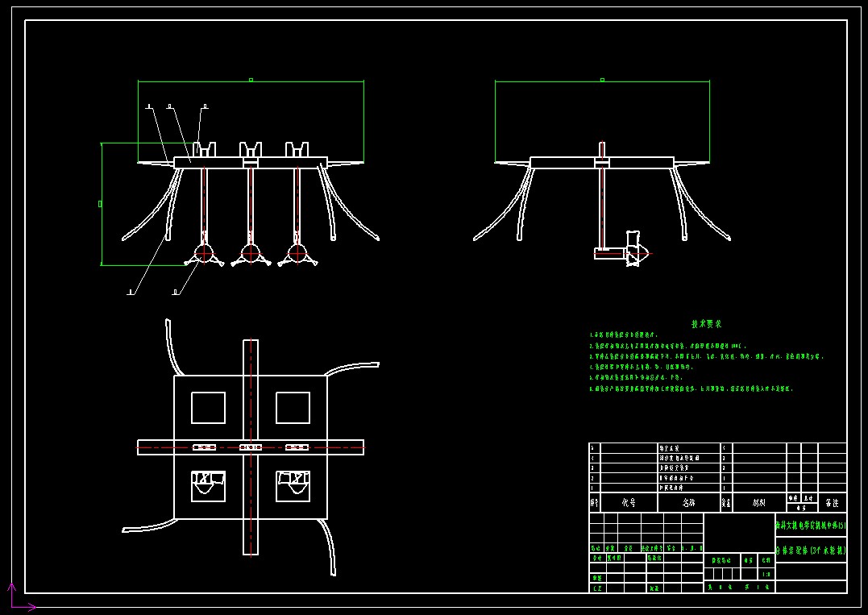Select technical requirement line numbered 6
868x615 pixels.
691,389
